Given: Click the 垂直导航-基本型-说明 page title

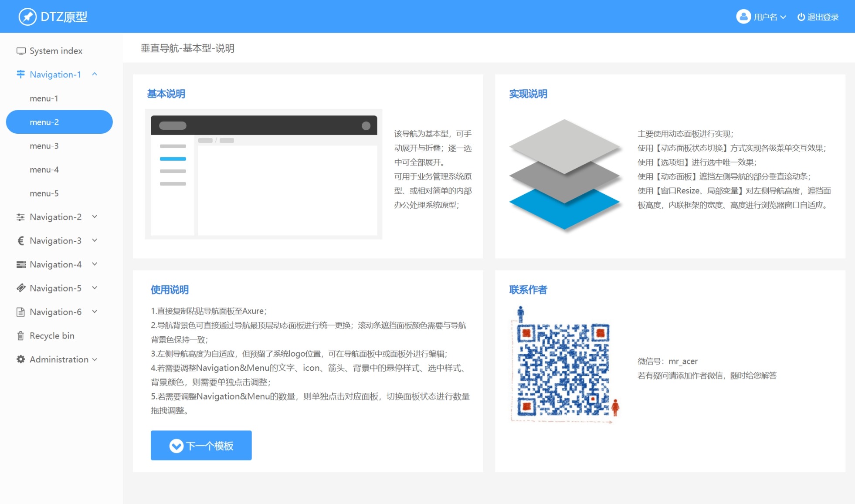Looking at the screenshot, I should point(187,48).
